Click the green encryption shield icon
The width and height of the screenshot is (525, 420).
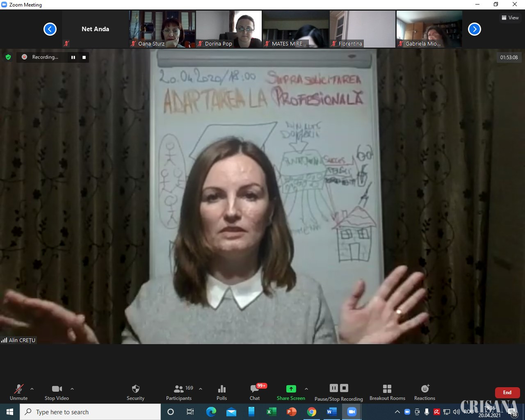8,57
